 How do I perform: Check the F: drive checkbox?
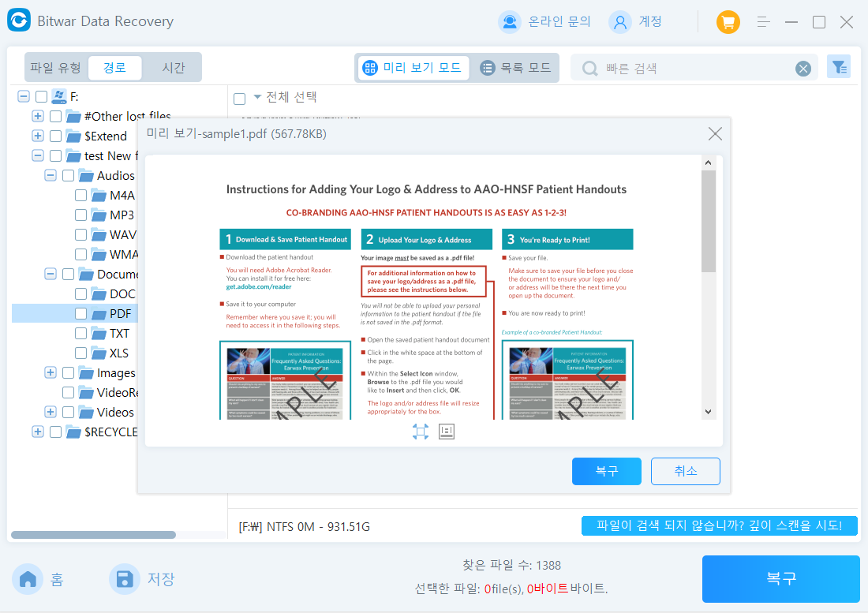point(42,97)
